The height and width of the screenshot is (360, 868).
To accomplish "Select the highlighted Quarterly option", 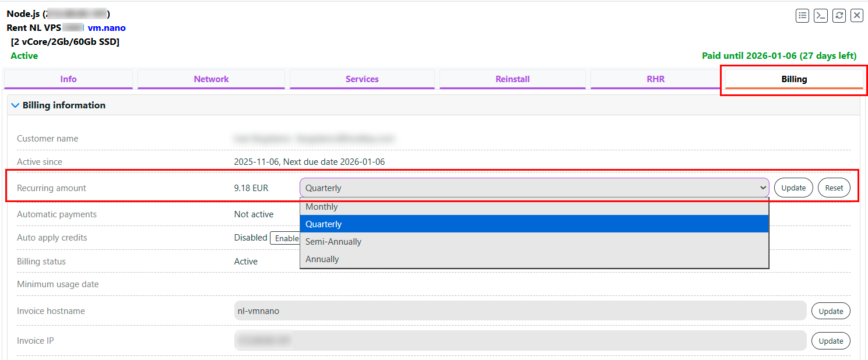I will point(534,224).
